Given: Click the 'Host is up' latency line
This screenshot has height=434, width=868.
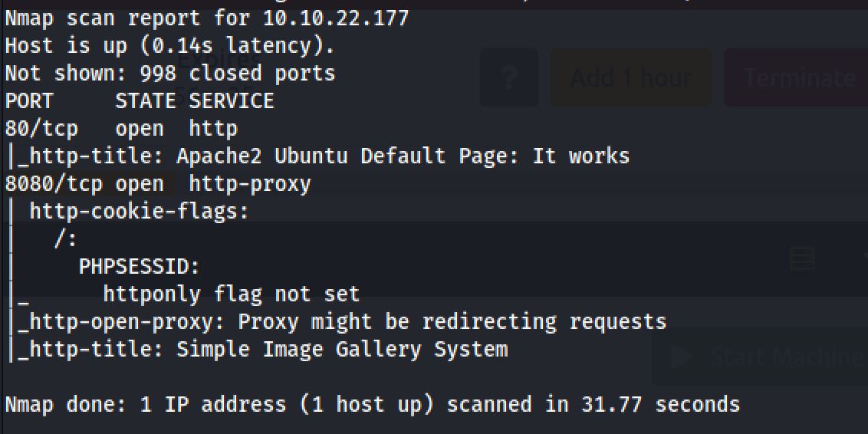Looking at the screenshot, I should [170, 46].
